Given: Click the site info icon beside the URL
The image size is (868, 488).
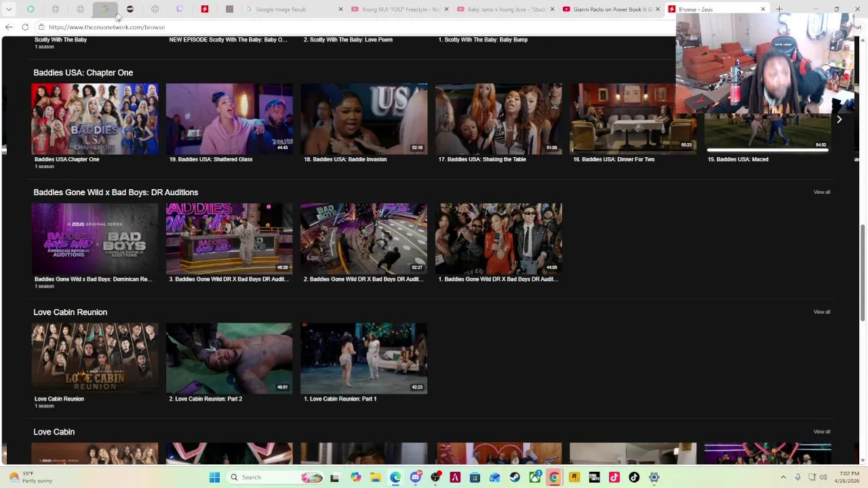Looking at the screenshot, I should click(x=41, y=27).
